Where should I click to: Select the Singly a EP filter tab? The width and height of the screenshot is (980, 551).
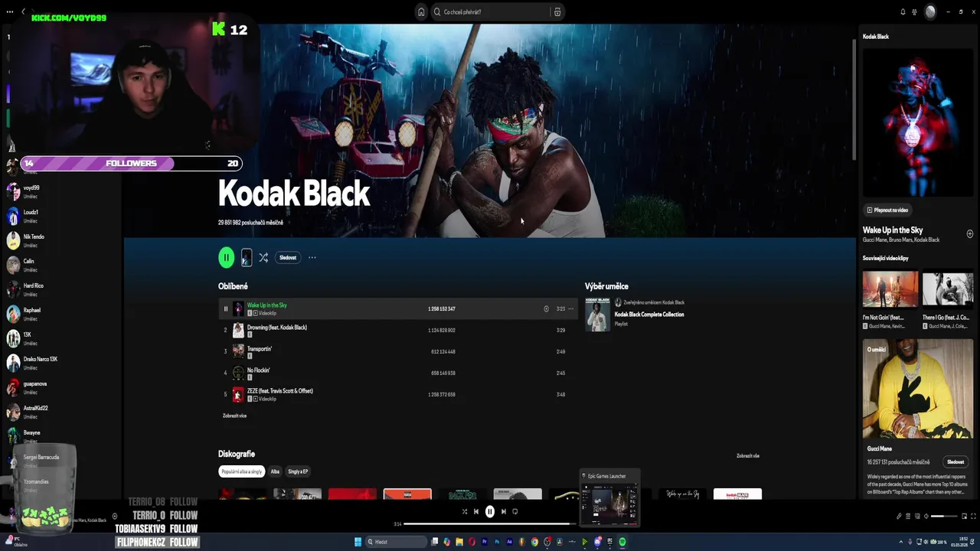pyautogui.click(x=298, y=471)
